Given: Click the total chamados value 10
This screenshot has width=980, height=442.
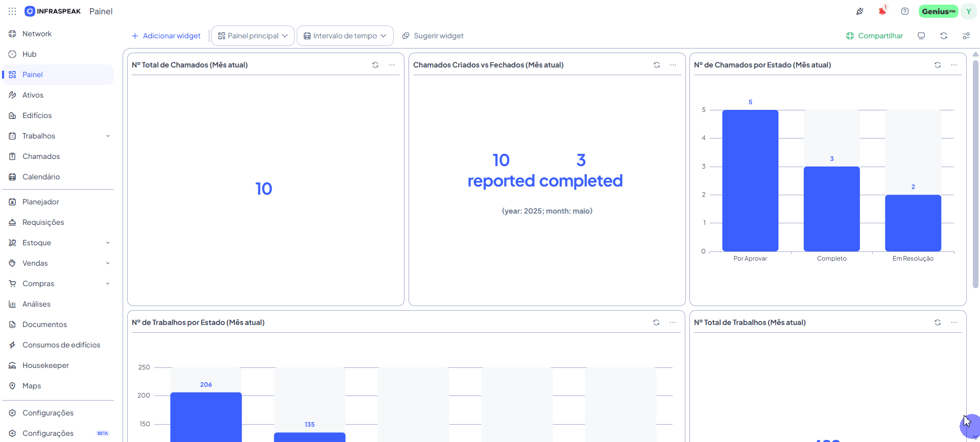Looking at the screenshot, I should click(264, 189).
